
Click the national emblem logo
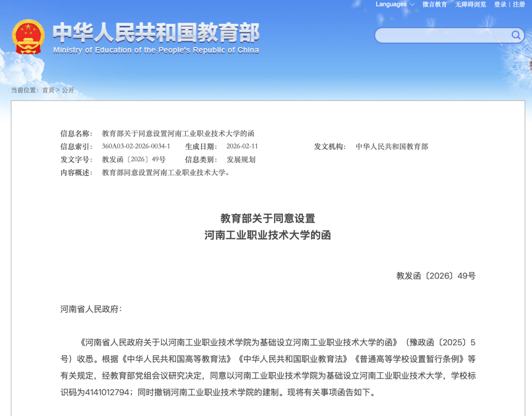coord(28,37)
